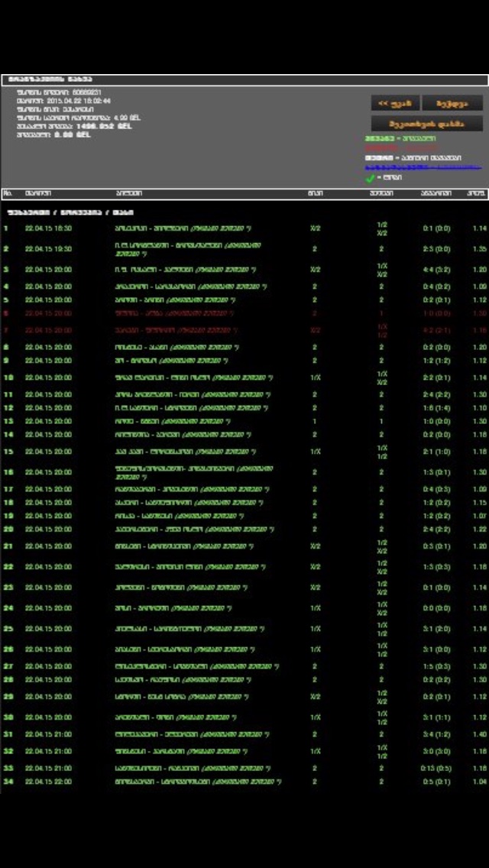Image resolution: width=489 pixels, height=868 pixels.
Task: Click score 1:3 (0:1) in row 16
Action: (436, 473)
